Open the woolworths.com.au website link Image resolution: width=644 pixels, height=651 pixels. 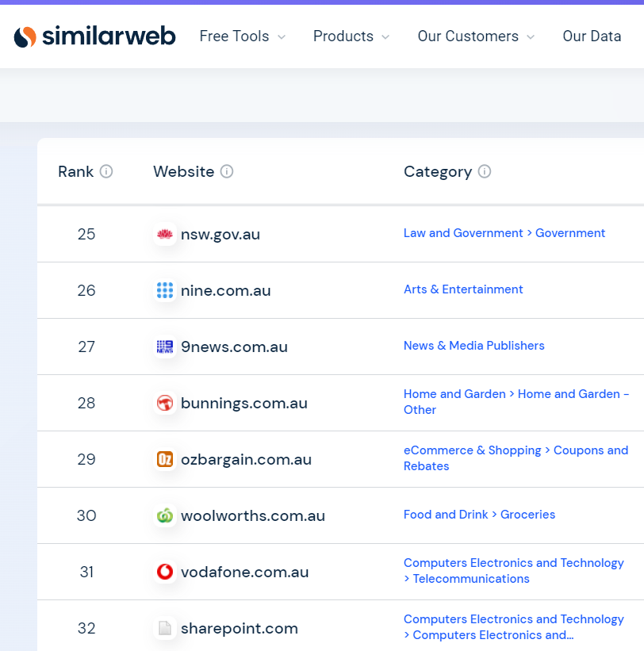click(253, 516)
